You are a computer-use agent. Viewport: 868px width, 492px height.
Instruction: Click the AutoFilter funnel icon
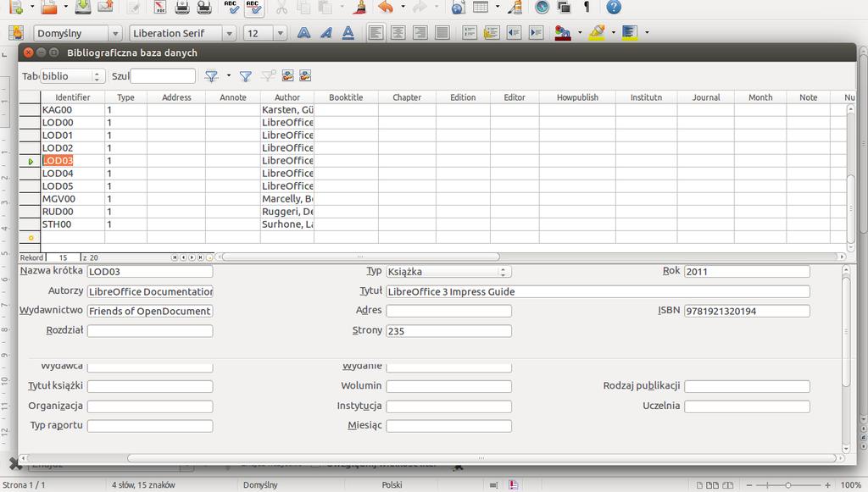pyautogui.click(x=211, y=76)
